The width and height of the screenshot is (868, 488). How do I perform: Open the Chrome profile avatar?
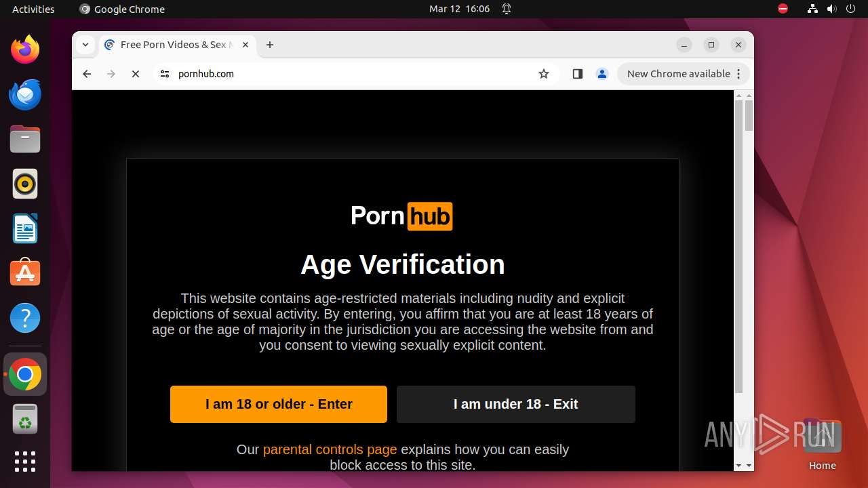602,74
